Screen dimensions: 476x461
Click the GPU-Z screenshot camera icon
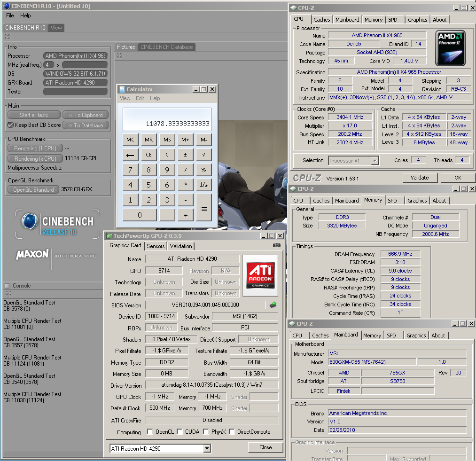[277, 245]
